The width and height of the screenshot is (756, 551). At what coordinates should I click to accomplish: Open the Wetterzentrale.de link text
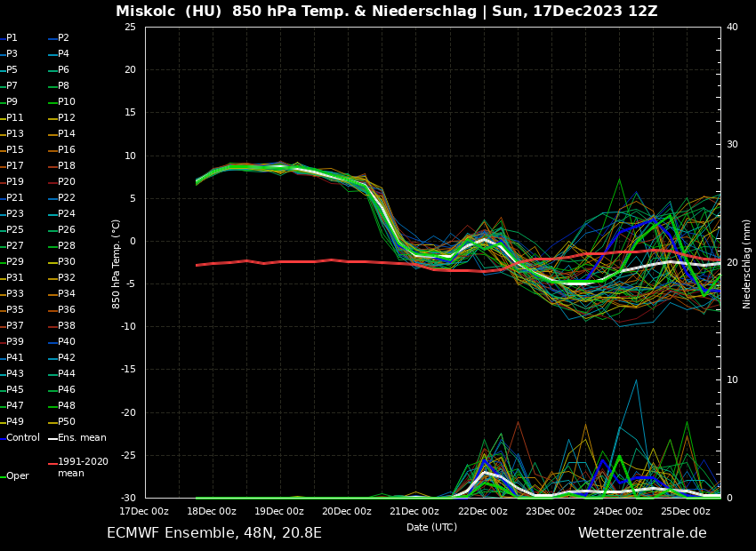pyautogui.click(x=642, y=533)
